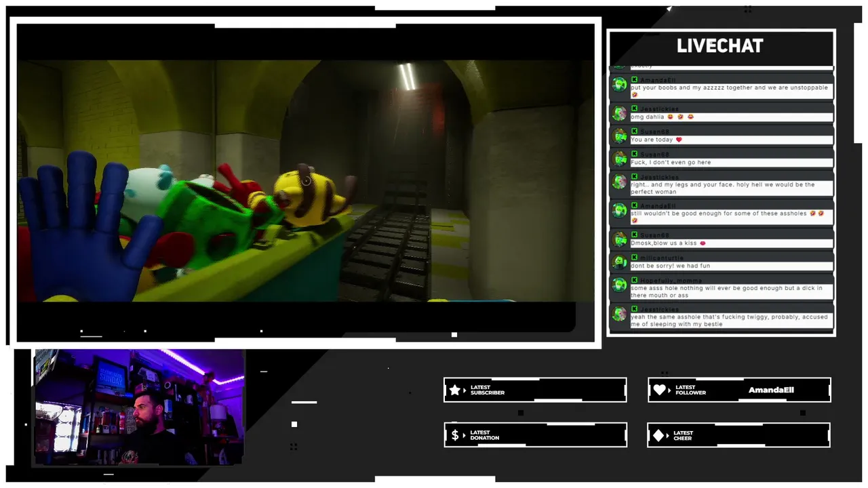Click the LIVECHAT panel header
The height and width of the screenshot is (488, 868).
[x=720, y=46]
